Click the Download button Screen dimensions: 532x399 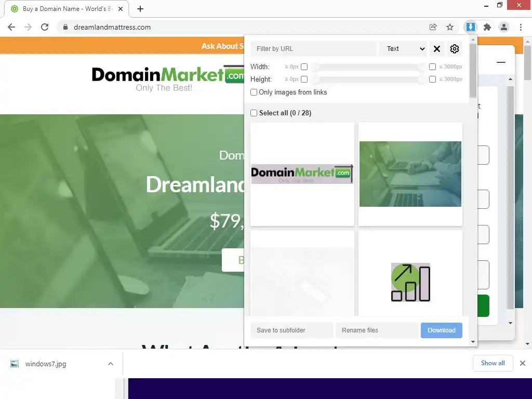pyautogui.click(x=442, y=330)
